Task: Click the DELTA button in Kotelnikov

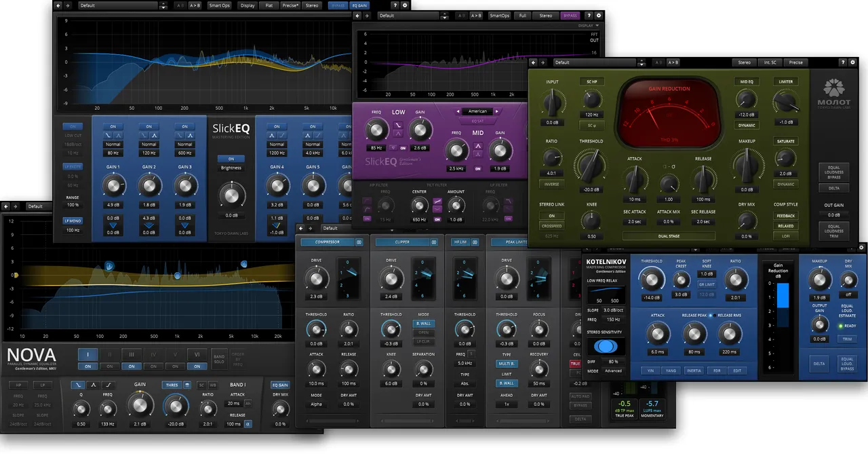Action: point(819,364)
